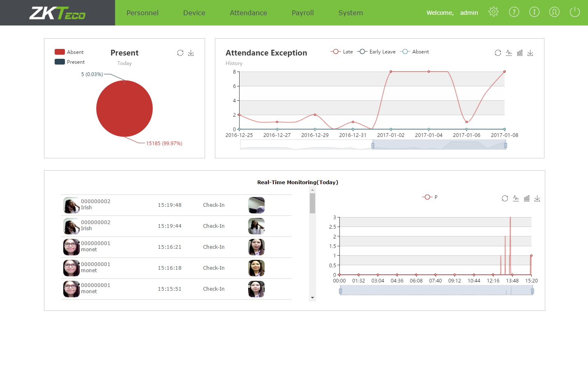The image size is (588, 375).
Task: Expand the Payroll menu
Action: click(x=302, y=13)
